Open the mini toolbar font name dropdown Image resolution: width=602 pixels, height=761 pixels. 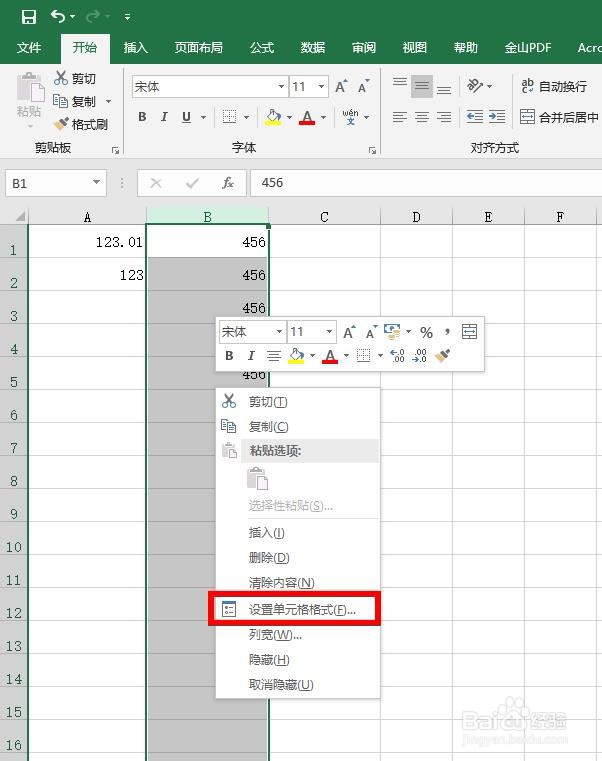(279, 331)
